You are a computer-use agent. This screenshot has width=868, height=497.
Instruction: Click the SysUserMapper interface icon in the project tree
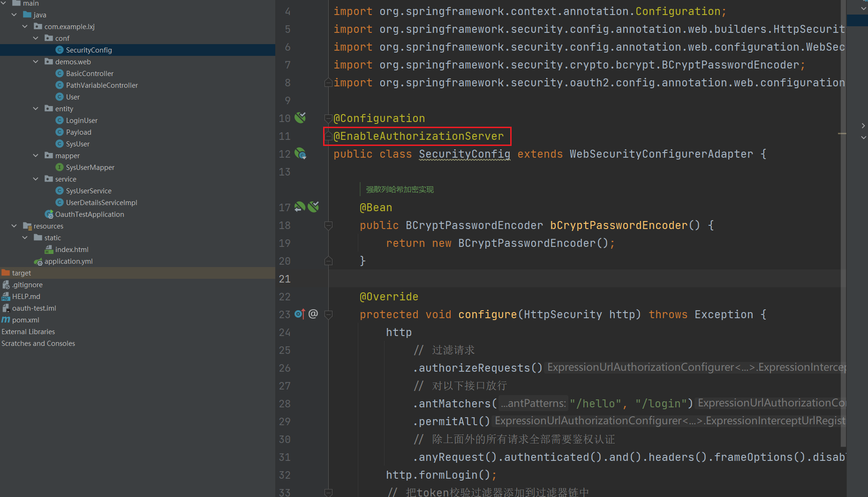tap(60, 168)
